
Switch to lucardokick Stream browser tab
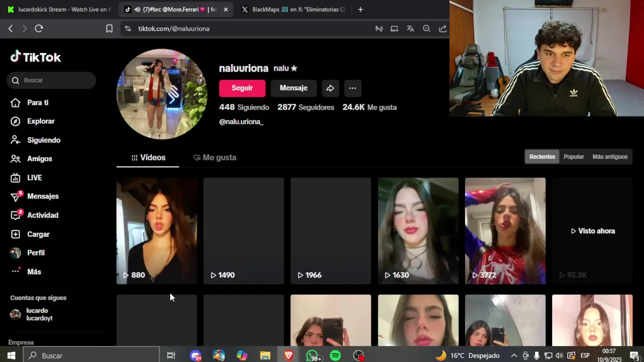59,10
